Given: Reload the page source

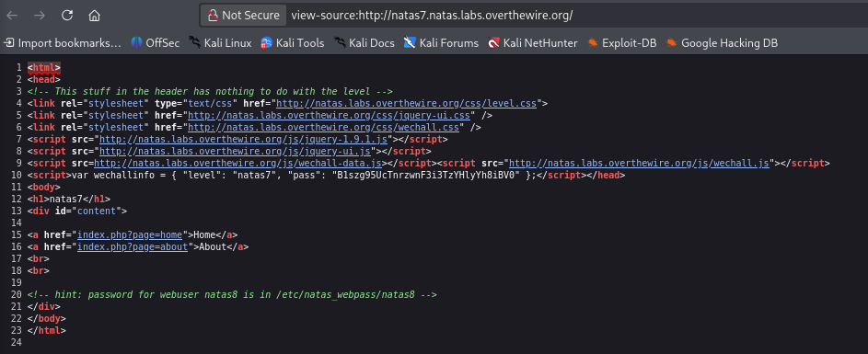Looking at the screenshot, I should (x=67, y=16).
